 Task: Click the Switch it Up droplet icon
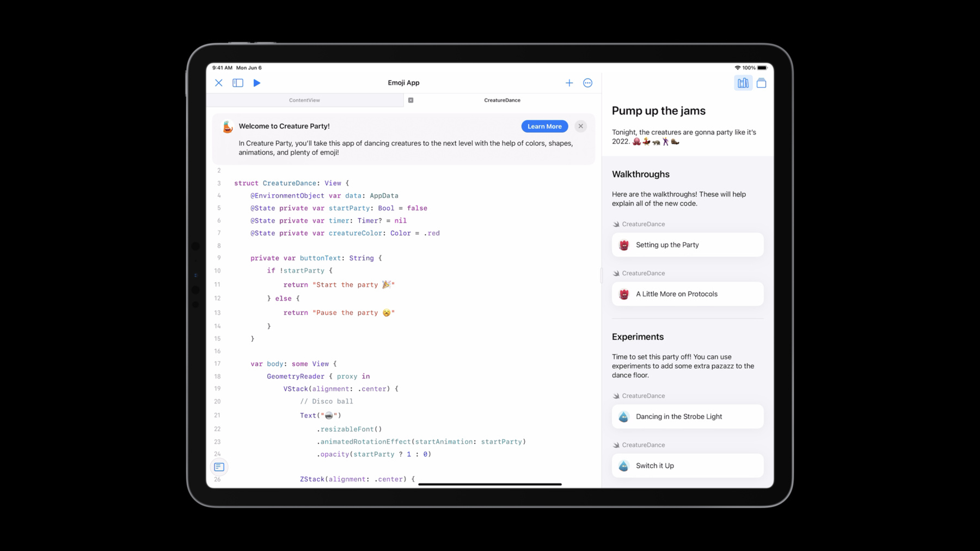(624, 466)
